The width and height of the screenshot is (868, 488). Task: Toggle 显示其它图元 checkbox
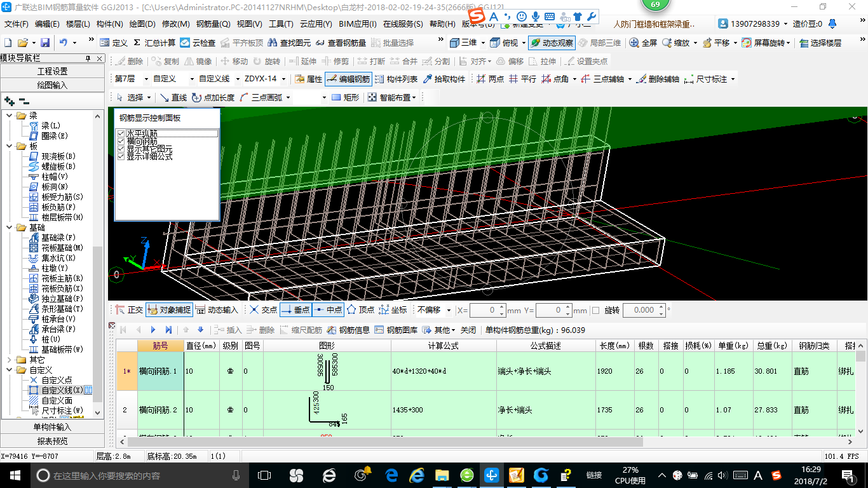(x=121, y=149)
